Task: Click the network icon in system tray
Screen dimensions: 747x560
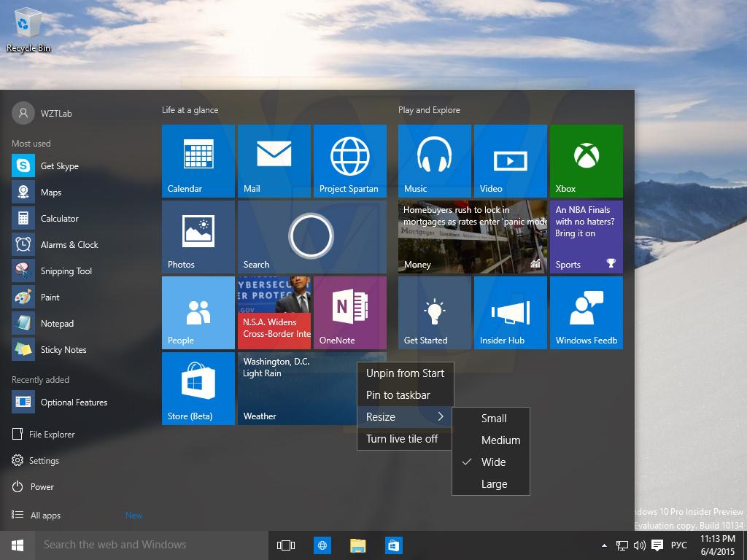Action: [x=622, y=545]
